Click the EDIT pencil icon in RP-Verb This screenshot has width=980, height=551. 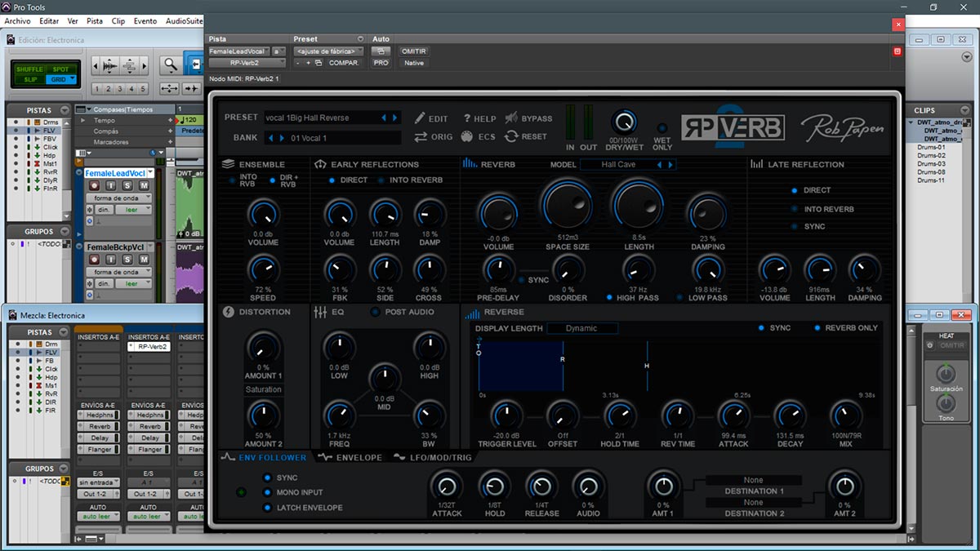[x=420, y=118]
